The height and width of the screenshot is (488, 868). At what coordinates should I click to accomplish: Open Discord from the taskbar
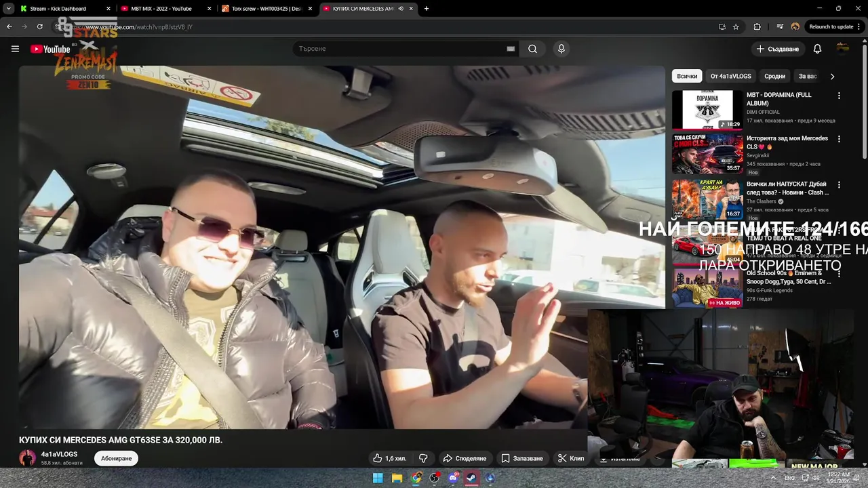[453, 478]
